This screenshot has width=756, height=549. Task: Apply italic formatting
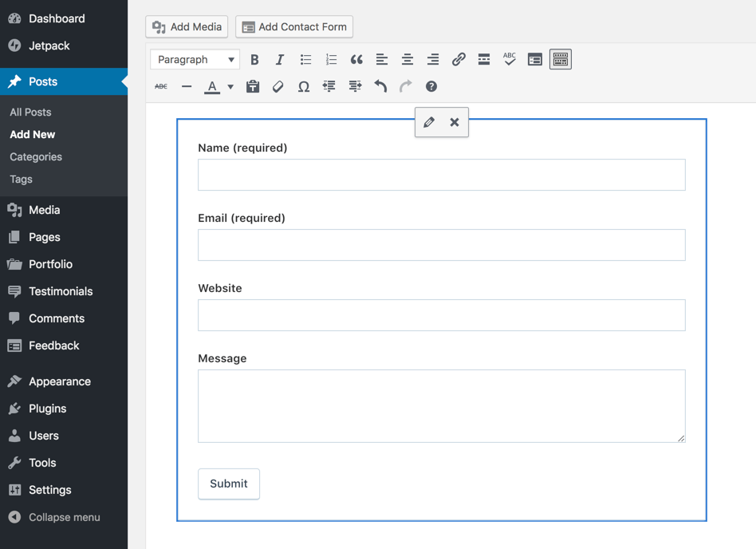point(280,59)
